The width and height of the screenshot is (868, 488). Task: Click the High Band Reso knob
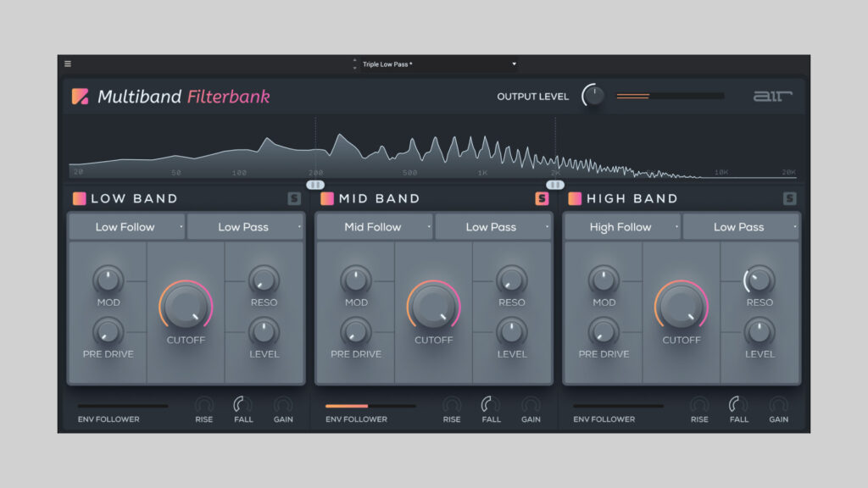coord(759,279)
